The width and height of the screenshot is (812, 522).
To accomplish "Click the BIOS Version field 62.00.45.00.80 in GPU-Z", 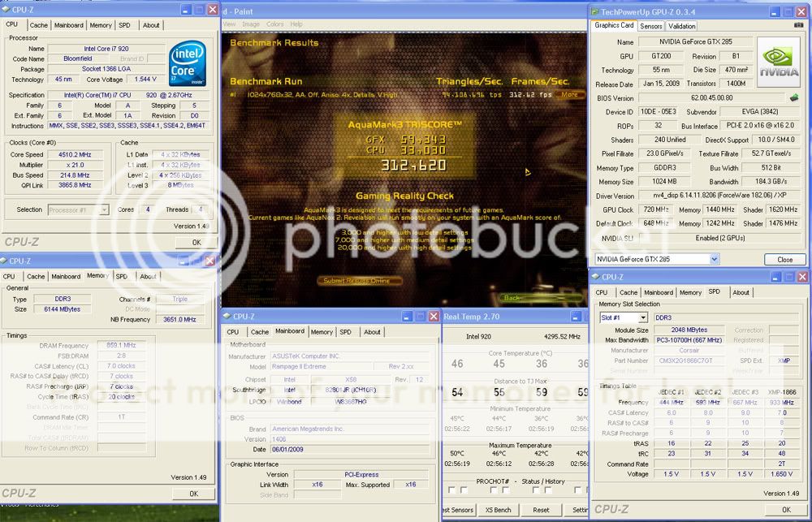I will (x=711, y=97).
